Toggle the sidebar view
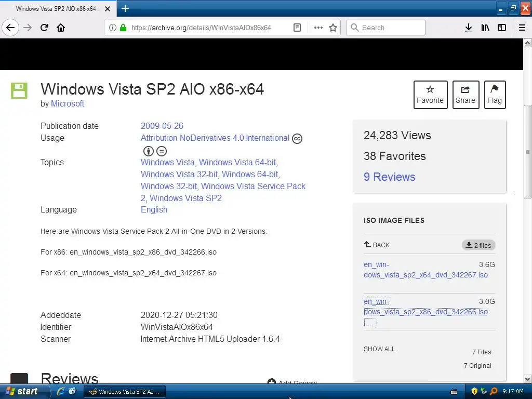This screenshot has width=532, height=399. (502, 28)
